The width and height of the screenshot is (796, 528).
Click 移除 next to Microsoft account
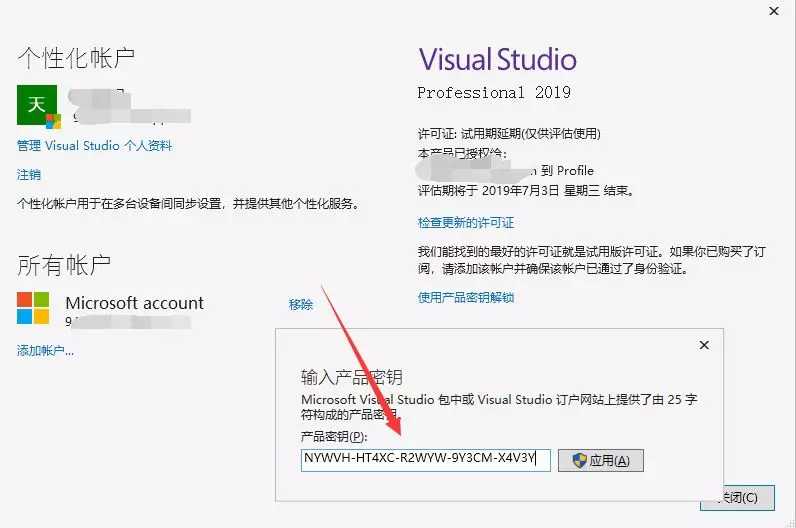(301, 304)
